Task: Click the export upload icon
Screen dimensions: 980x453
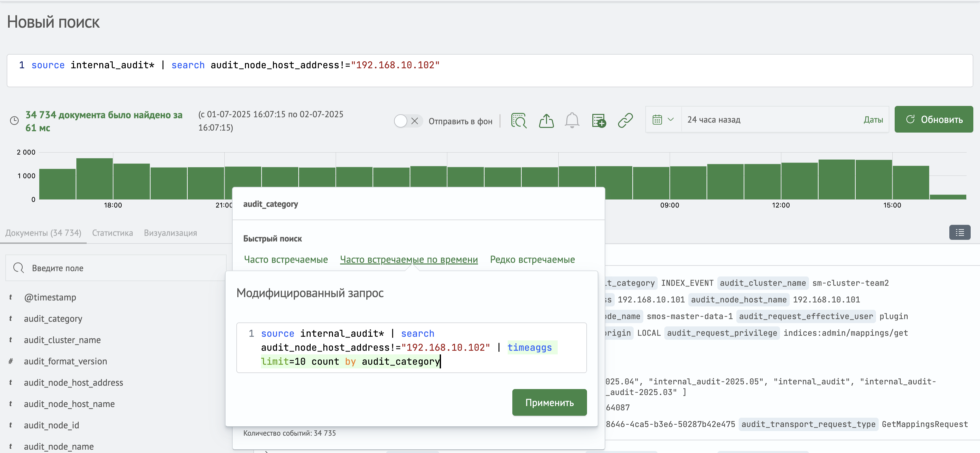Action: [x=546, y=121]
